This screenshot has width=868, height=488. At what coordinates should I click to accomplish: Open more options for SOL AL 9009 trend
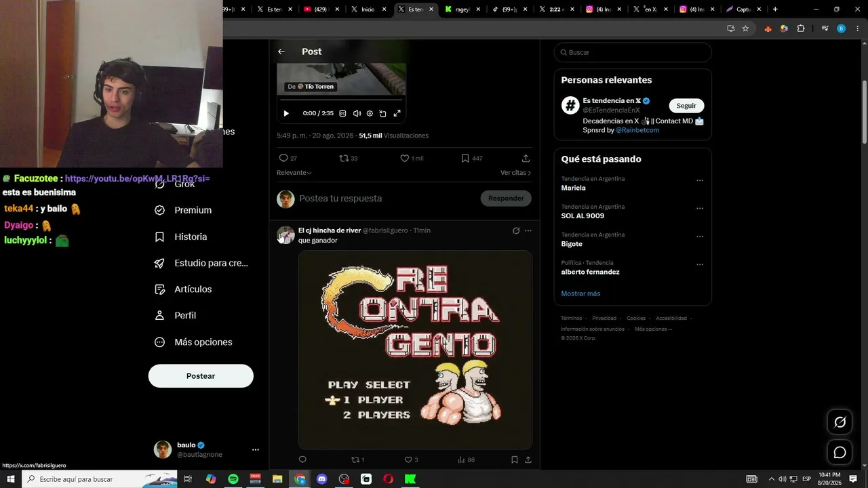tap(700, 209)
